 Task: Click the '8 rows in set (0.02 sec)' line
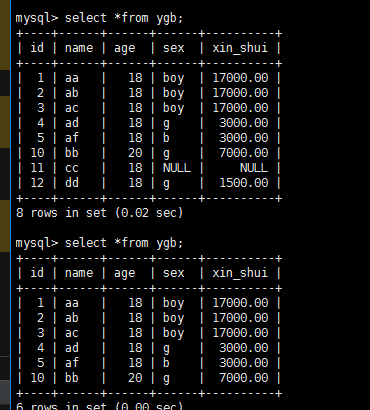[100, 213]
